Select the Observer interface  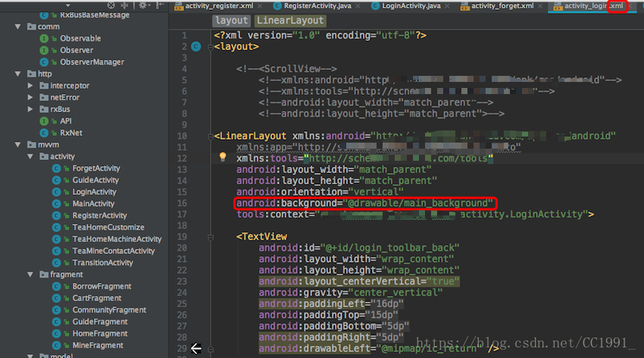(77, 50)
